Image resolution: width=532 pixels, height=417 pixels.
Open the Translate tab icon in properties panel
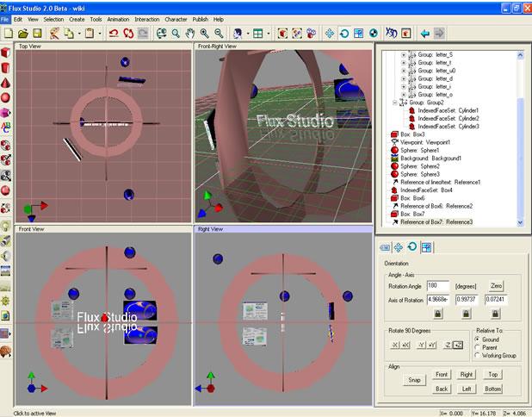point(399,247)
